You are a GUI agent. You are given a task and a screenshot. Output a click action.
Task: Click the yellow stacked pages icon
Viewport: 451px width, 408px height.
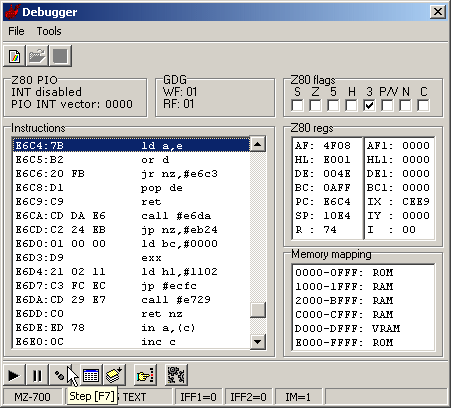click(x=114, y=375)
